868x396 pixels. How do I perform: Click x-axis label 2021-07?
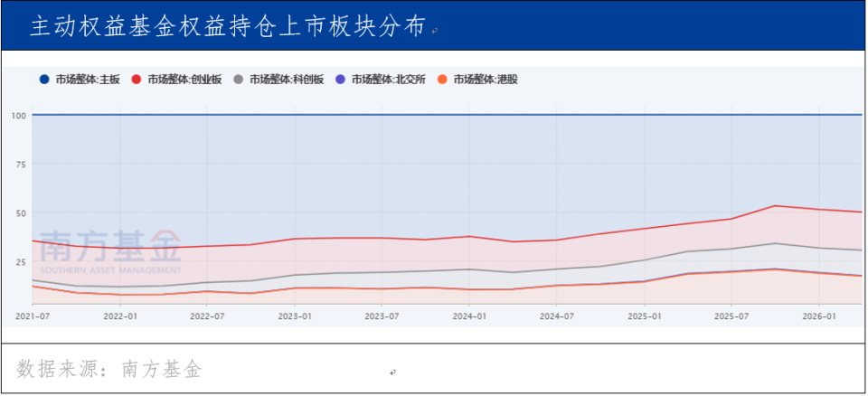(x=33, y=316)
